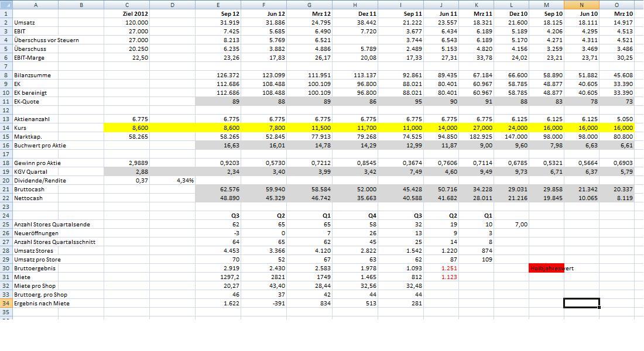Select column header C
The image size is (644, 351).
click(x=126, y=5)
